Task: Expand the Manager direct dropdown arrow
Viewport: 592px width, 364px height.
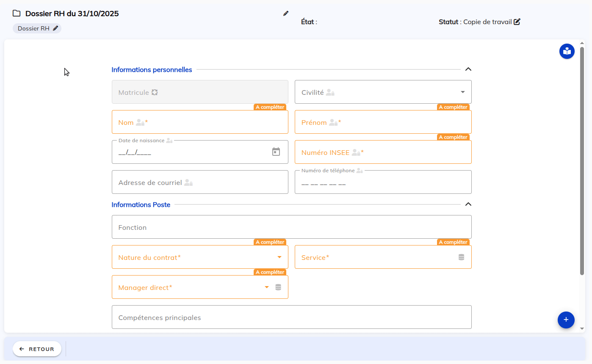Action: click(267, 287)
